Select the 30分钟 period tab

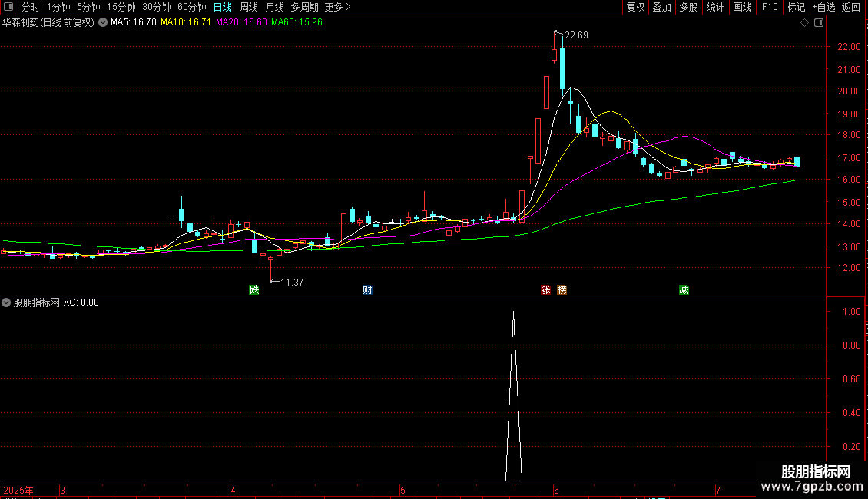coord(156,7)
